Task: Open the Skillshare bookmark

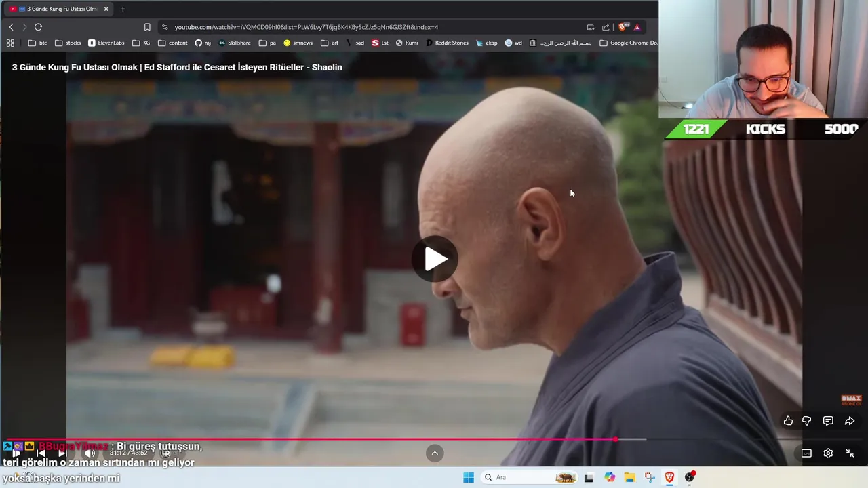Action: (x=235, y=43)
